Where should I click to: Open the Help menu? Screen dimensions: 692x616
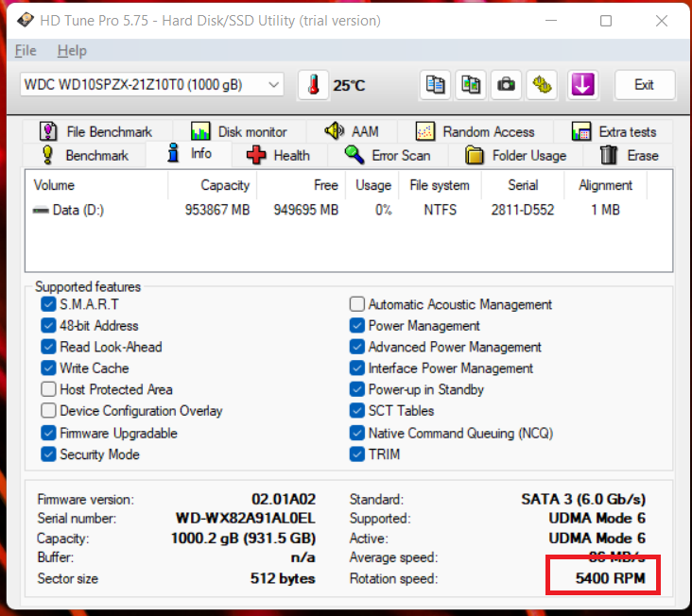pyautogui.click(x=72, y=51)
